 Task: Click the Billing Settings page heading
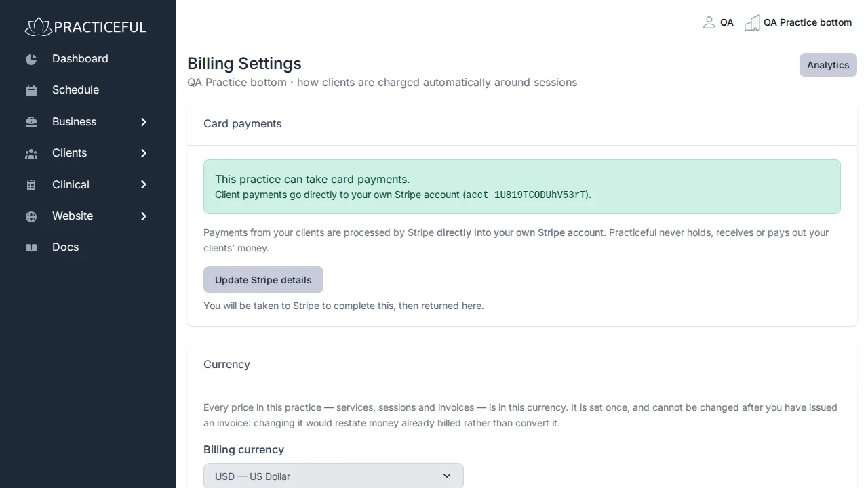pyautogui.click(x=244, y=64)
